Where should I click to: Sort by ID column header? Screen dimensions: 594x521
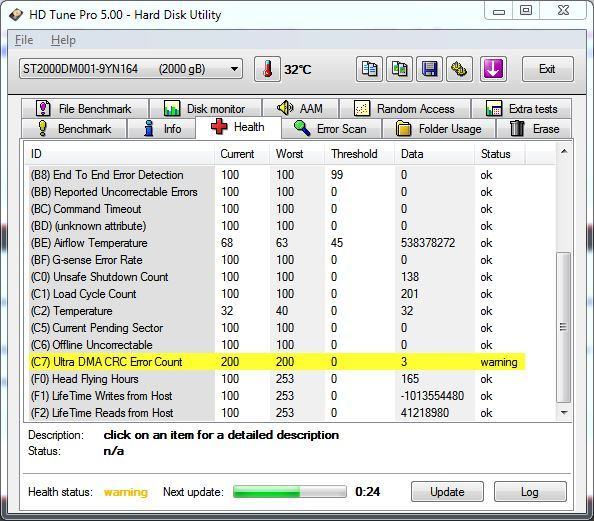(x=119, y=154)
